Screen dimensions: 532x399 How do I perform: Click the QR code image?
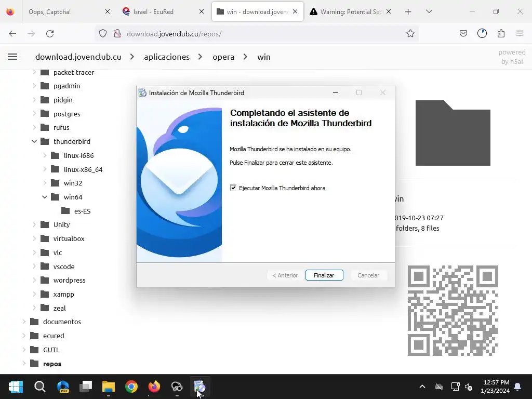point(453,311)
